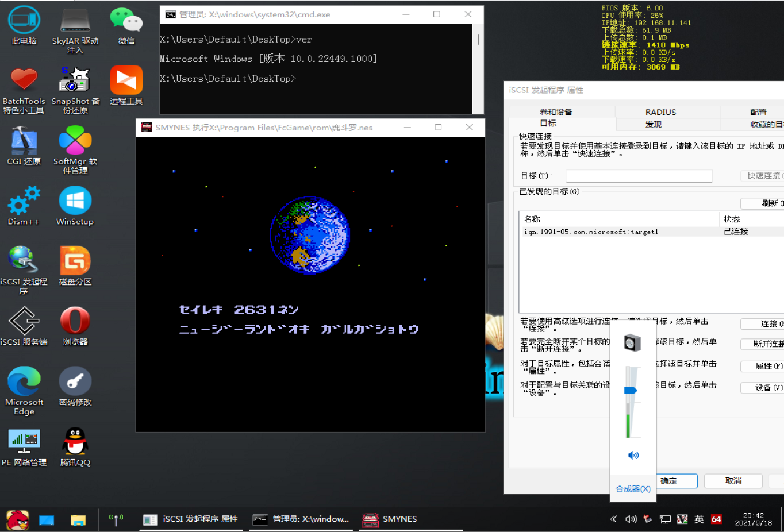Open the taskbar clock 20:42
The image size is (784, 532).
tap(753, 519)
